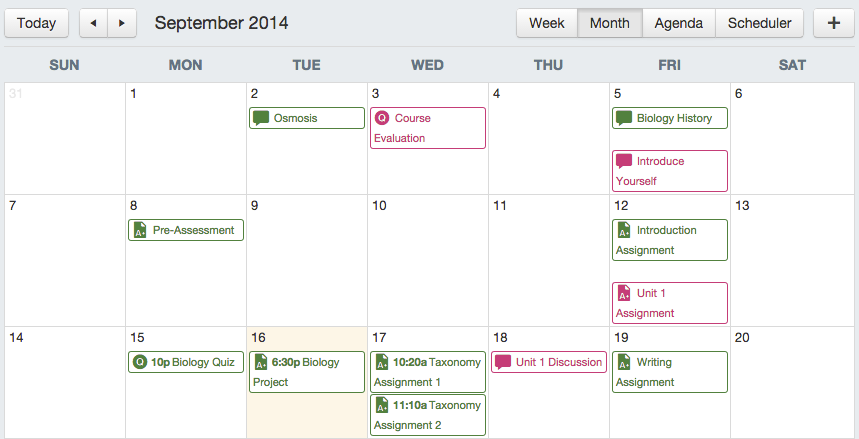Click the Unit 1 Discussion icon
859x439 pixels.
click(x=503, y=362)
